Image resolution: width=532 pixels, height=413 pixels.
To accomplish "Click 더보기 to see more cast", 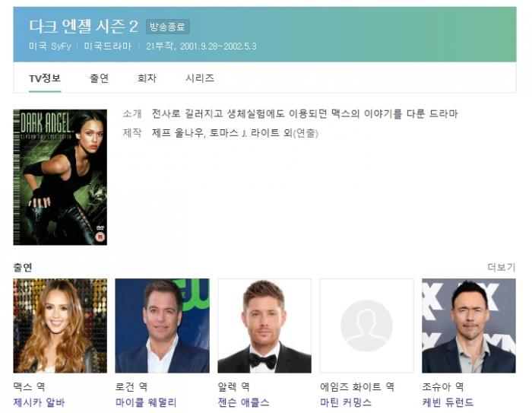I will coord(502,267).
